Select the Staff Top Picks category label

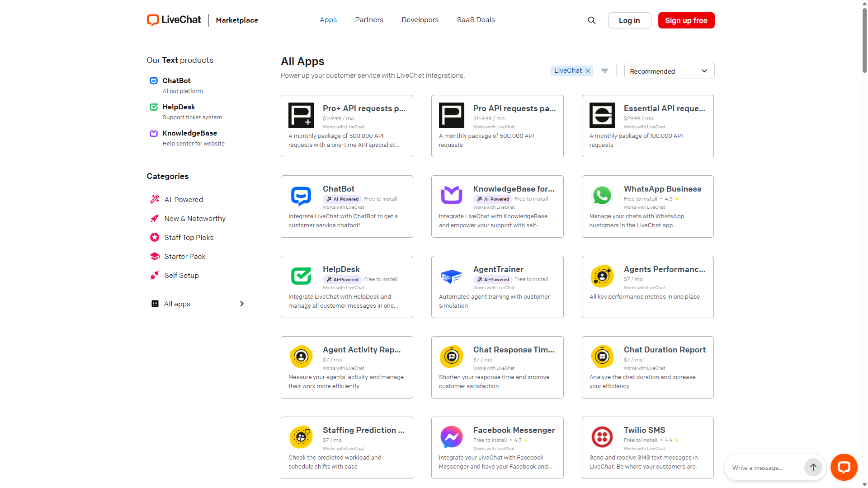[x=189, y=237]
